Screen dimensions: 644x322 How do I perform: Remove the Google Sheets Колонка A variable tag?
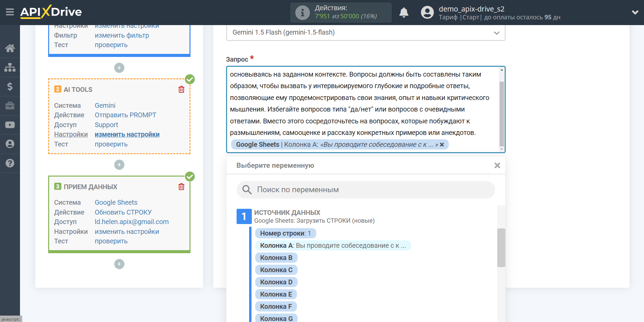[442, 145]
